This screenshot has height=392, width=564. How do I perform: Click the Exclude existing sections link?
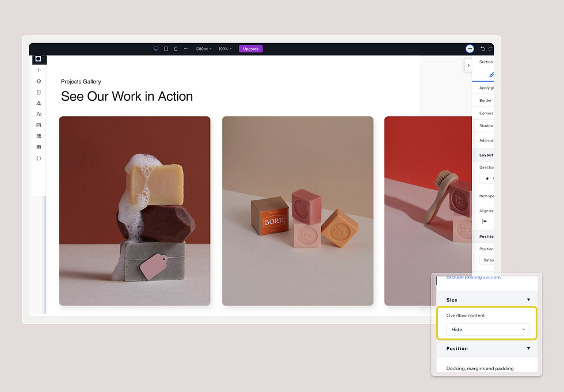(474, 277)
